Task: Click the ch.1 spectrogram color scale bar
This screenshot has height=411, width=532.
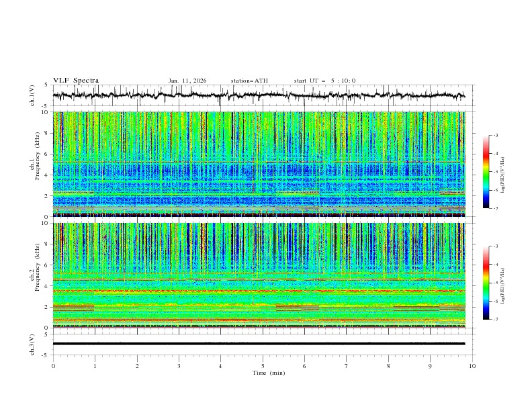Action: point(486,172)
